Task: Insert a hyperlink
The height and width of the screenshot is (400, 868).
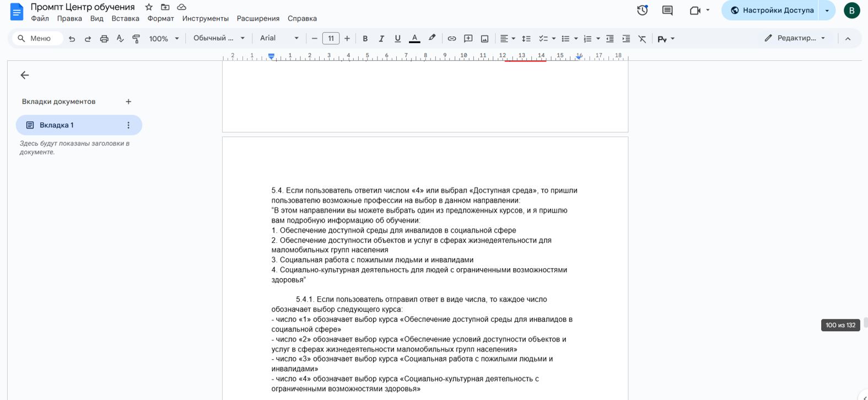Action: pos(451,39)
